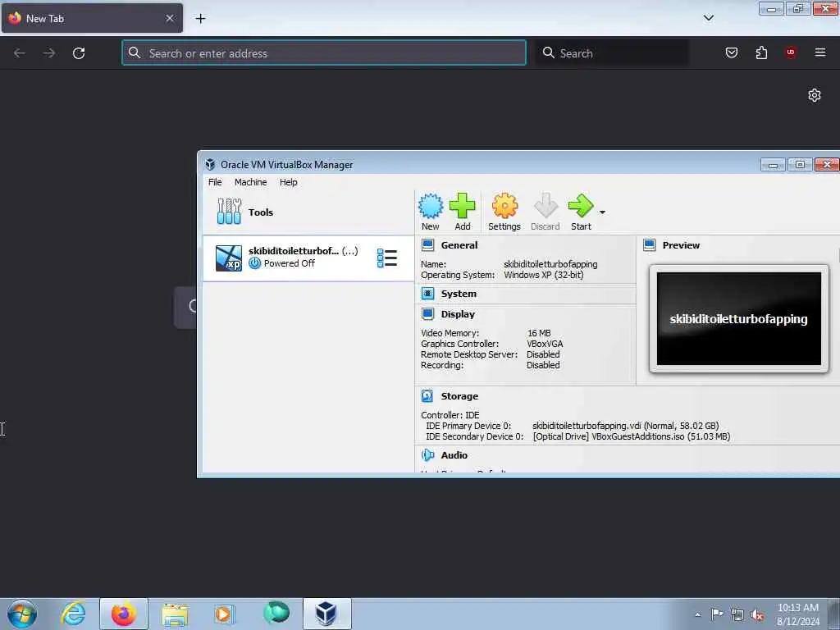Click the Audio section icon

pos(427,454)
